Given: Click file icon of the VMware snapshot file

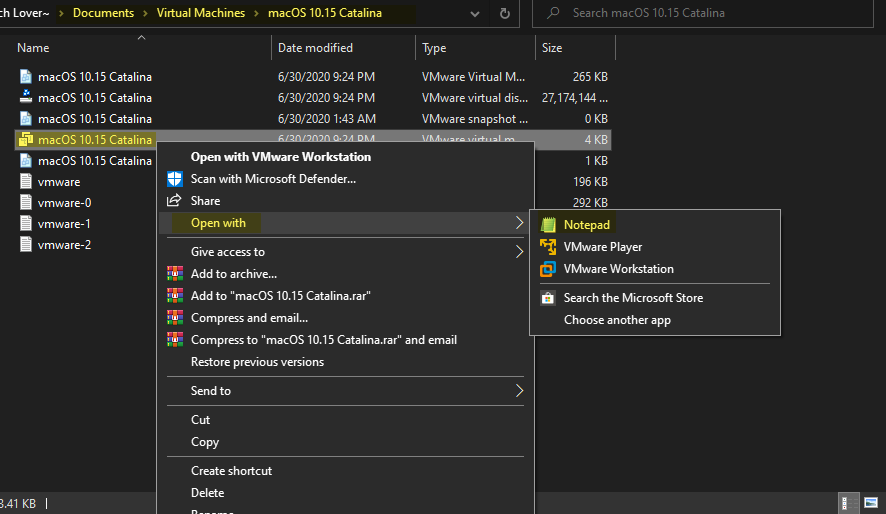Looking at the screenshot, I should 25,119.
